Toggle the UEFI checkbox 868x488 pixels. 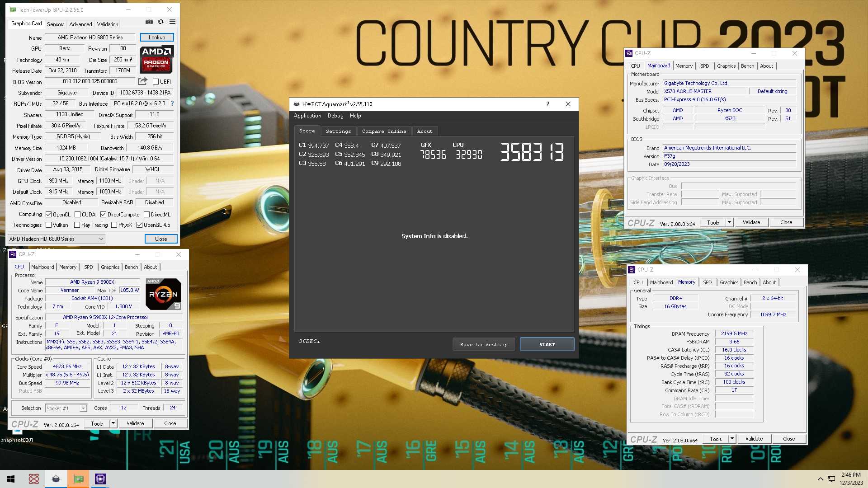[156, 82]
